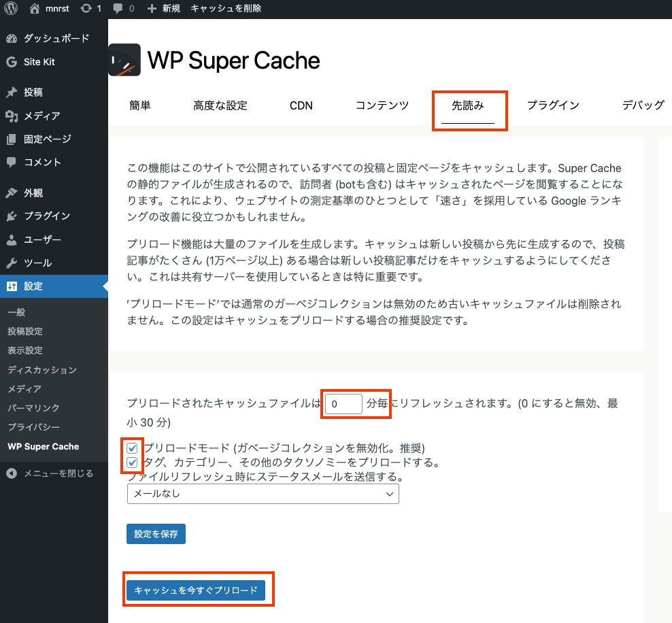Switch to the プラグイン tab
The width and height of the screenshot is (672, 623).
tap(553, 105)
